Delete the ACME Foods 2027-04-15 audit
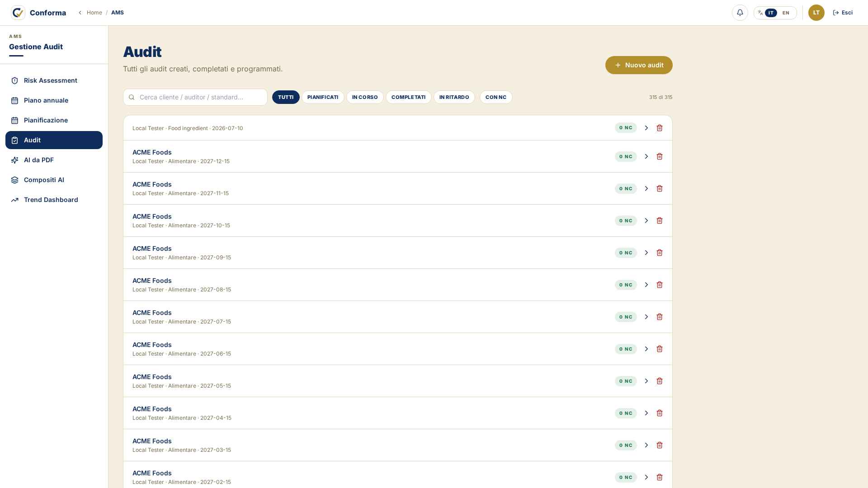 [x=660, y=413]
